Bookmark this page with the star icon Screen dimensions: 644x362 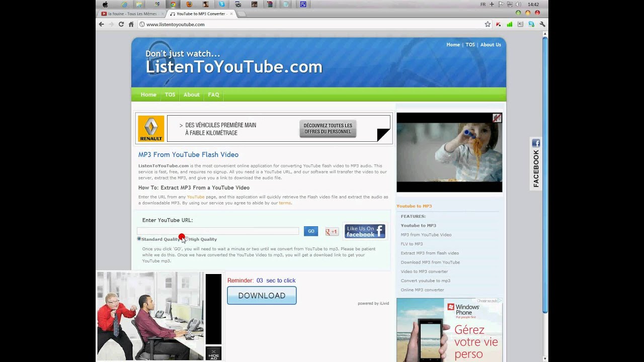point(488,24)
